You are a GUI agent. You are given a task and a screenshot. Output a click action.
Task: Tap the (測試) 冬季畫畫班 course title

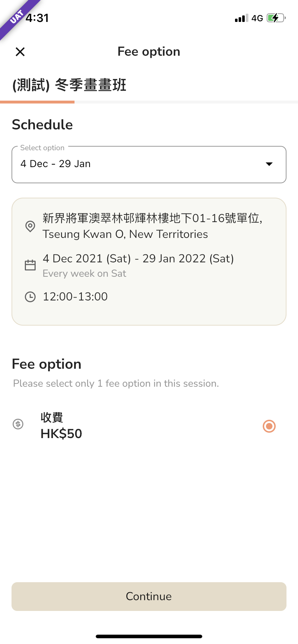69,85
